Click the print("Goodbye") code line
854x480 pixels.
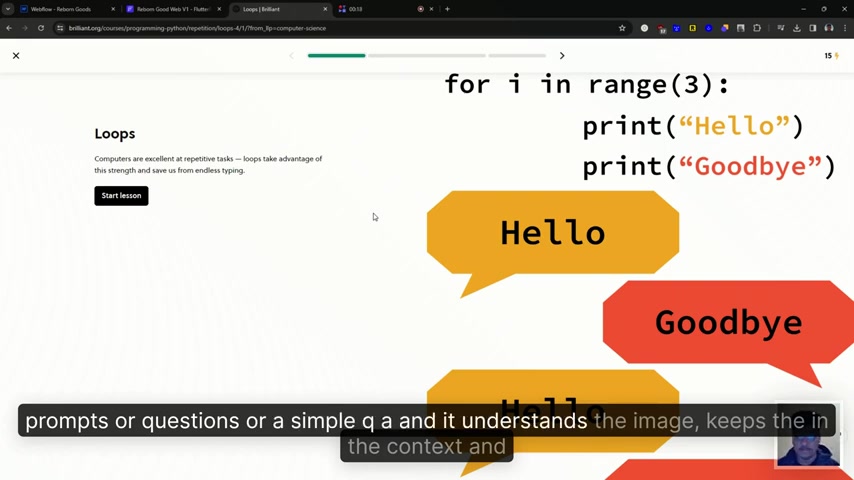[709, 167]
